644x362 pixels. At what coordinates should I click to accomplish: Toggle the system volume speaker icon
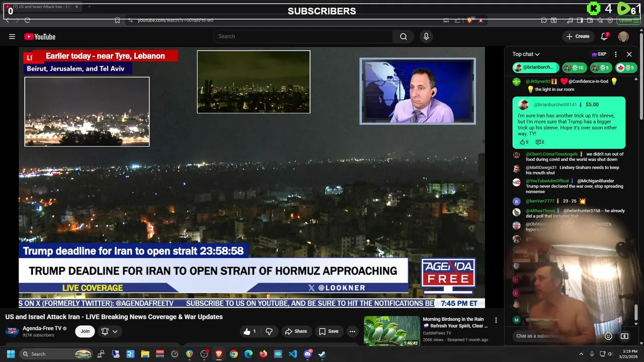[x=610, y=354]
